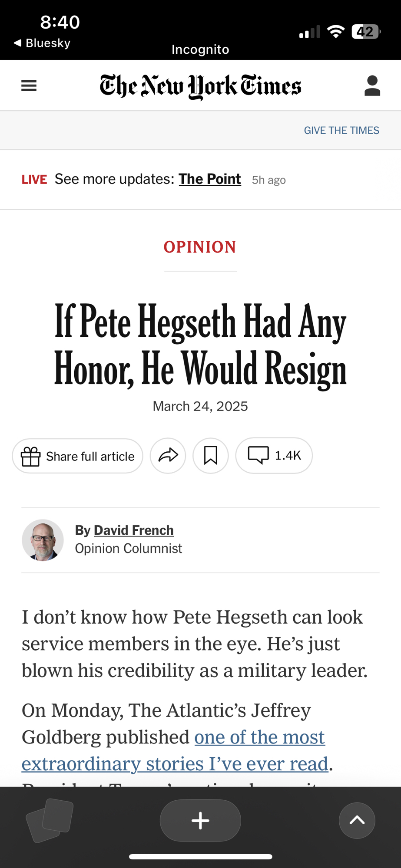Tap the red LIVE label
Screen dimensions: 401x868
(34, 180)
